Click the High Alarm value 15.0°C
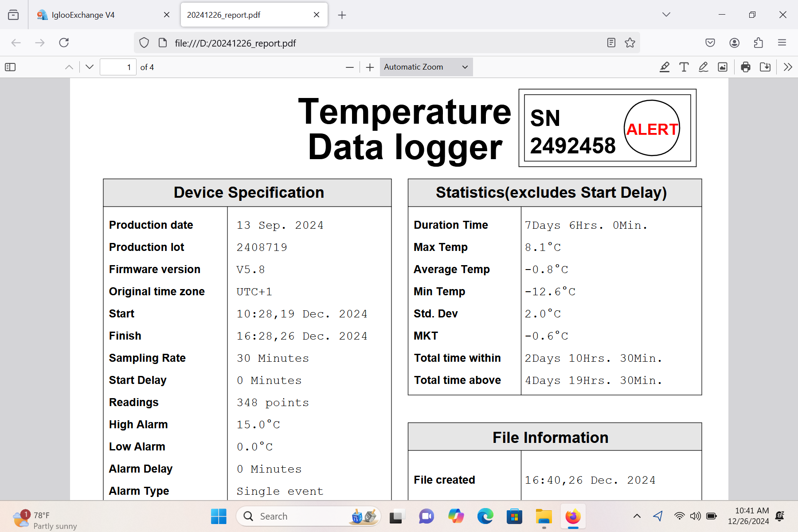 [x=258, y=425]
